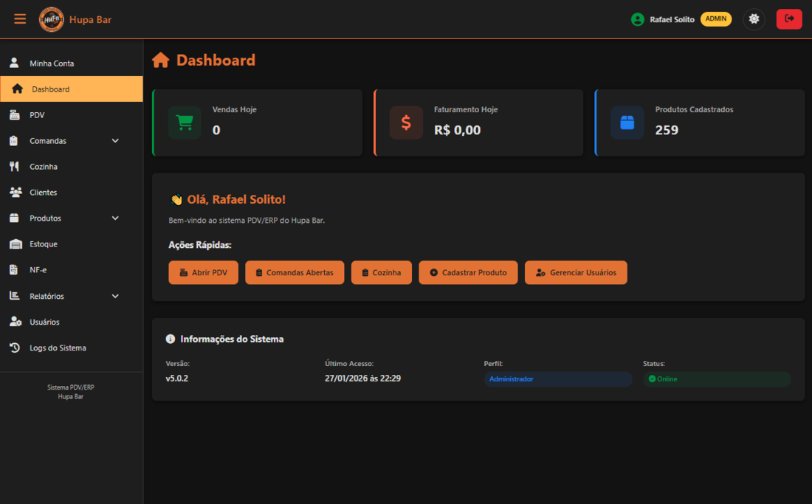Click the green user avatar icon
This screenshot has width=812, height=504.
[x=638, y=20]
